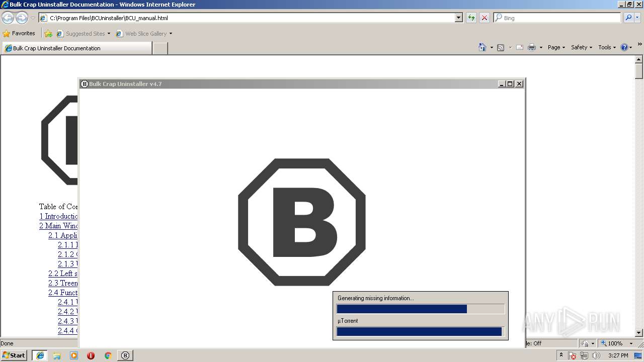Open the 2.4.1 contents link

coord(68,302)
